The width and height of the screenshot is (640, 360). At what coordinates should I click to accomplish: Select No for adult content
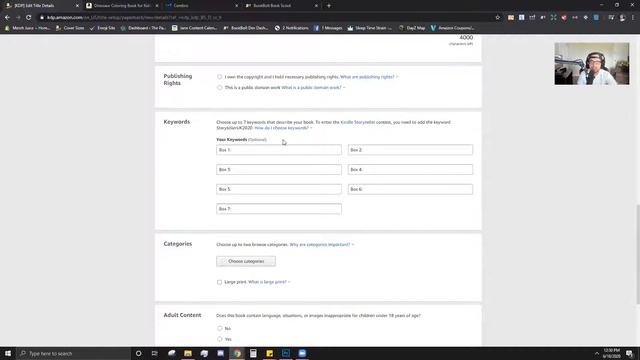(x=220, y=328)
